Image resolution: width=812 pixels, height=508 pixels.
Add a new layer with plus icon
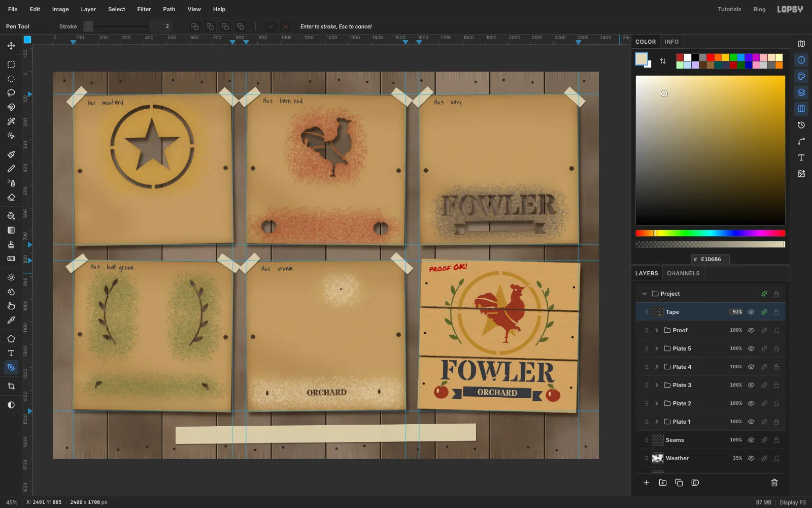(647, 483)
